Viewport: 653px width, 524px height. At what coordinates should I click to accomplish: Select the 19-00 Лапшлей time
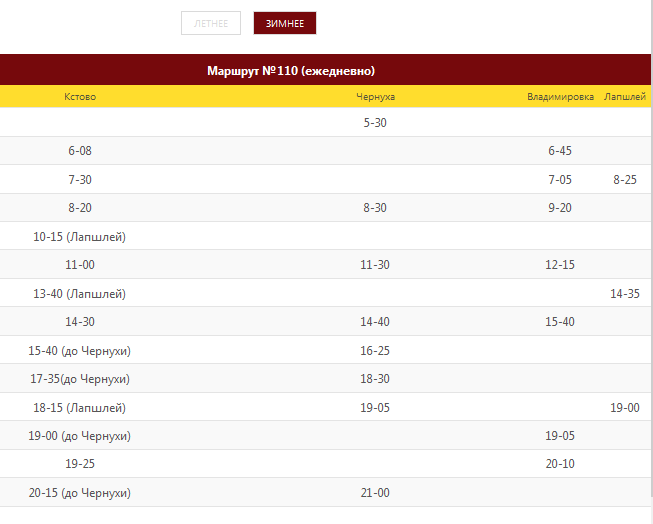pyautogui.click(x=625, y=408)
